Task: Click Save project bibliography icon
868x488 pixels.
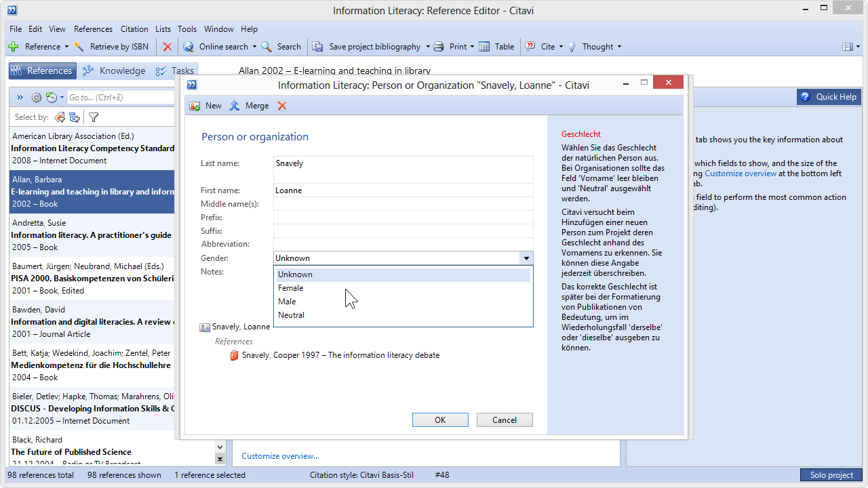Action: 317,47
